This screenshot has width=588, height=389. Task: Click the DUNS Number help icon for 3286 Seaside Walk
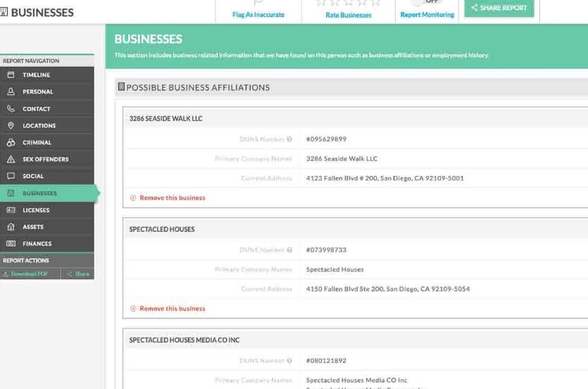tap(289, 139)
